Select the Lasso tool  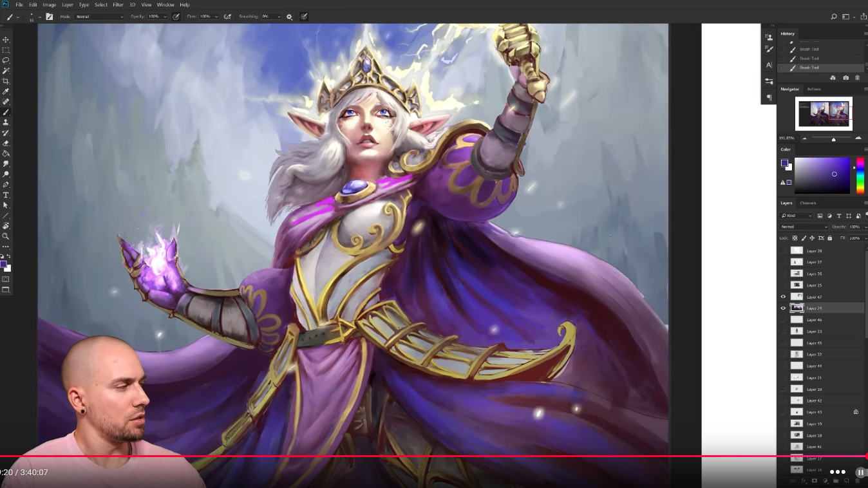click(6, 61)
